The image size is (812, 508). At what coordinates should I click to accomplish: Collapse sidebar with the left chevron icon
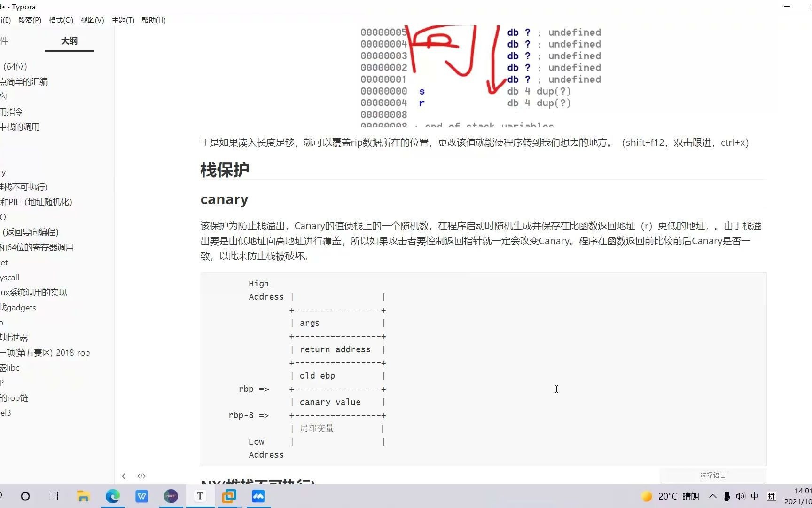click(124, 476)
